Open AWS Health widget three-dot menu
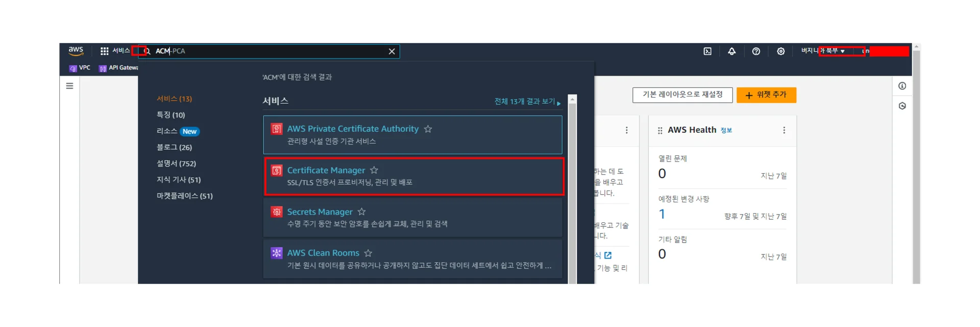The height and width of the screenshot is (327, 980). tap(784, 130)
